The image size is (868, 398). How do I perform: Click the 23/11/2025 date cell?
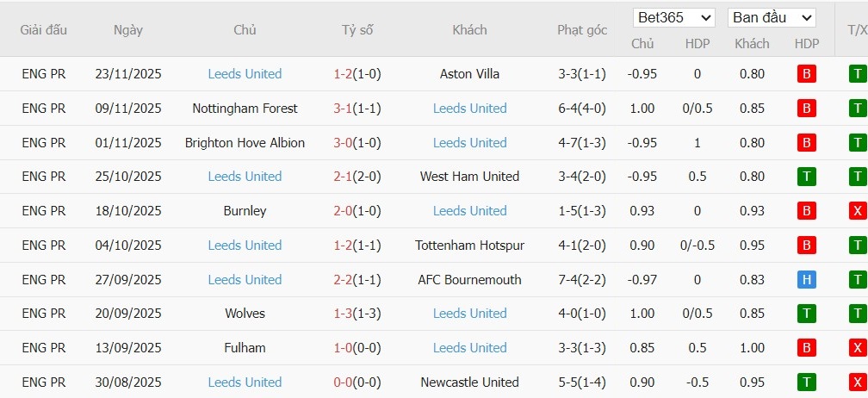click(128, 74)
